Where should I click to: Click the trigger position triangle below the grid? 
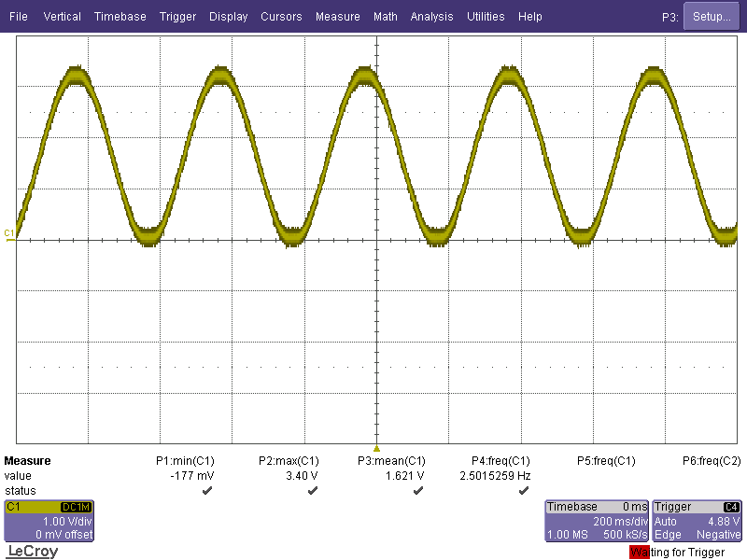[x=376, y=448]
